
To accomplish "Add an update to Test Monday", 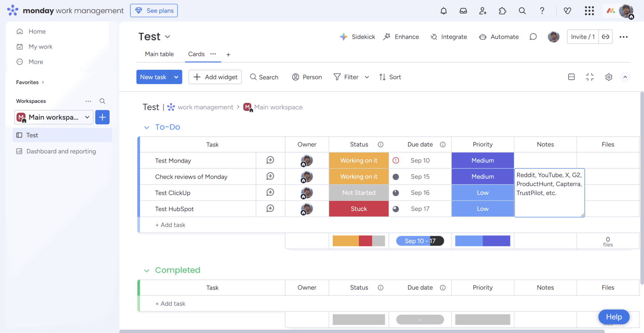I will (270, 160).
